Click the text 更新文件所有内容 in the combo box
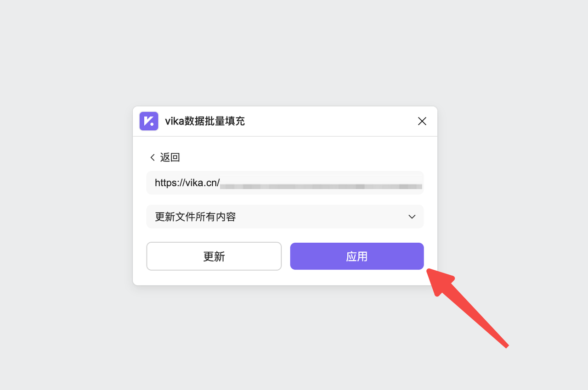 (x=195, y=217)
